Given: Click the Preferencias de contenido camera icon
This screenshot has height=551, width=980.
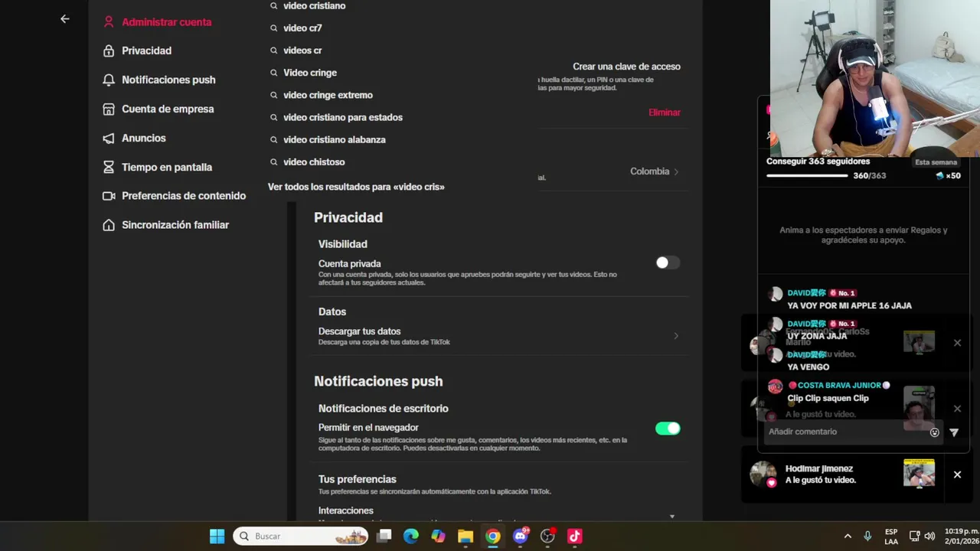Looking at the screenshot, I should (x=109, y=196).
